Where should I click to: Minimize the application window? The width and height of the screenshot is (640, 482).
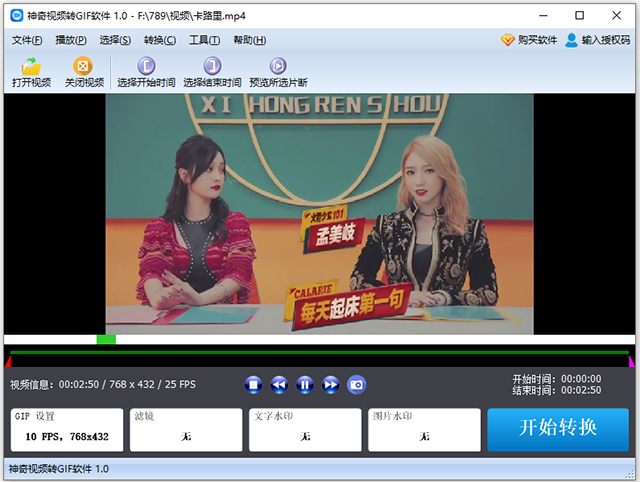pos(543,16)
